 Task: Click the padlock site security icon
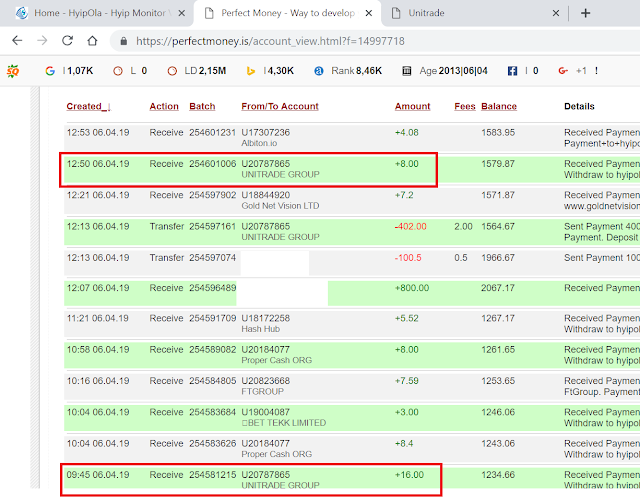tap(124, 41)
